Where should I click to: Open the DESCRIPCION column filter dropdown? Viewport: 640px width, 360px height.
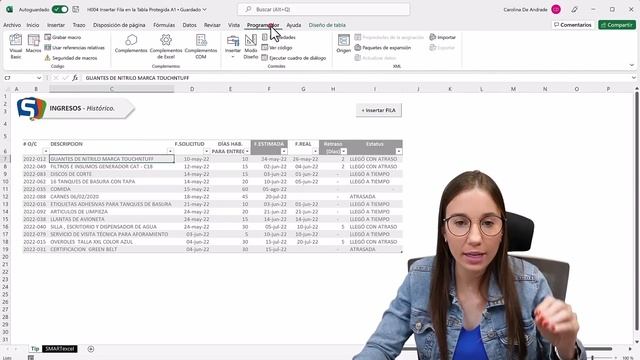pyautogui.click(x=170, y=151)
